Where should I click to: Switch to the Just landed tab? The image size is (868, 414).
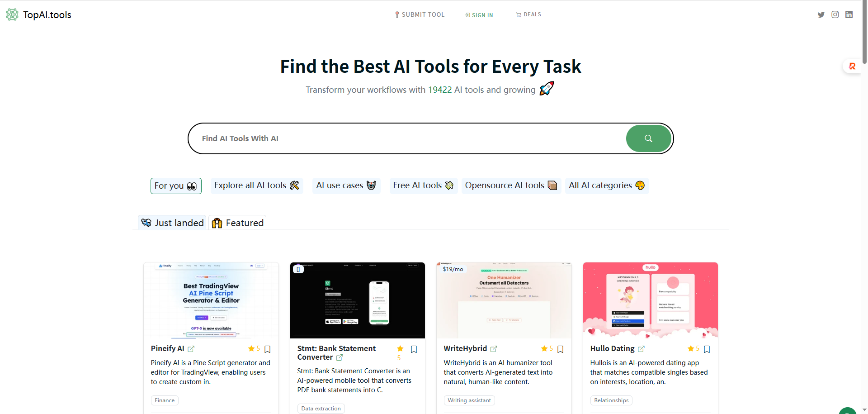click(172, 223)
